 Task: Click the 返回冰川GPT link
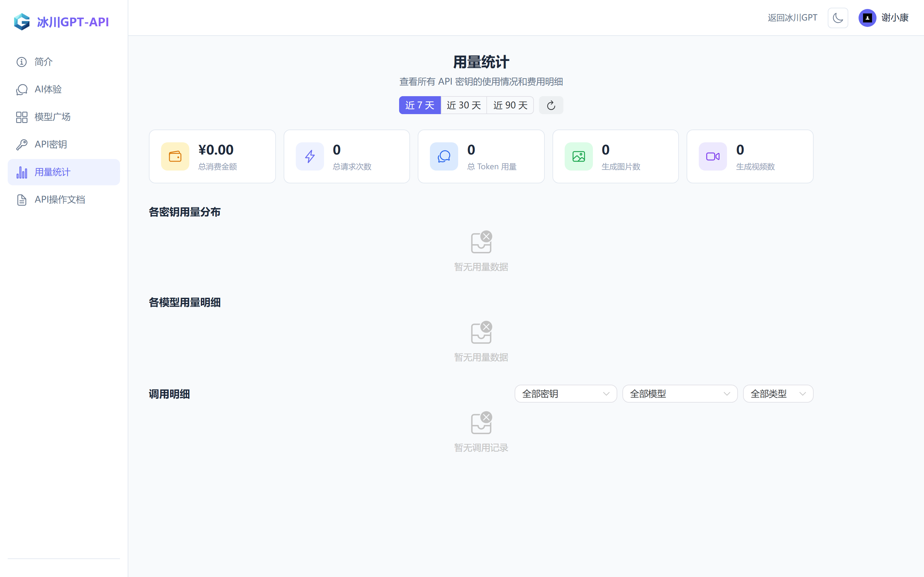(x=792, y=18)
